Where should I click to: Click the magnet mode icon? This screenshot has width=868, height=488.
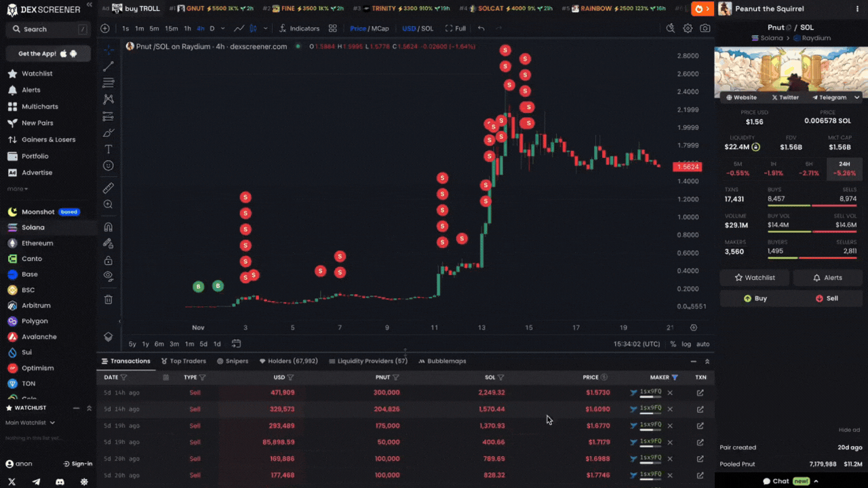tap(108, 227)
